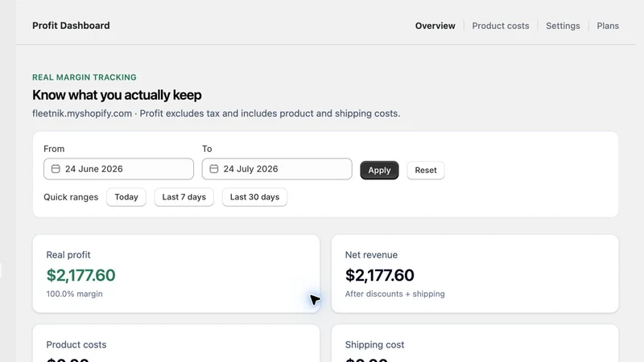Open the Settings tab
Image resolution: width=644 pixels, height=362 pixels.
click(x=563, y=26)
